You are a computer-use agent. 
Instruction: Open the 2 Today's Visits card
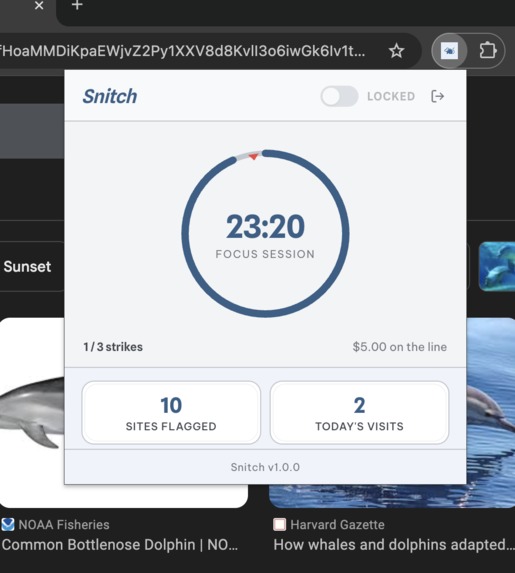click(359, 413)
